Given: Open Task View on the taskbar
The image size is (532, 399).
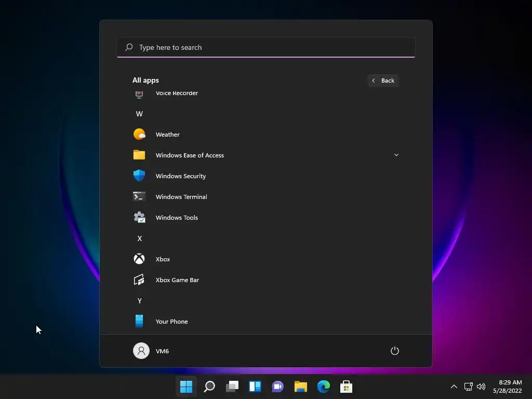Looking at the screenshot, I should [x=232, y=387].
